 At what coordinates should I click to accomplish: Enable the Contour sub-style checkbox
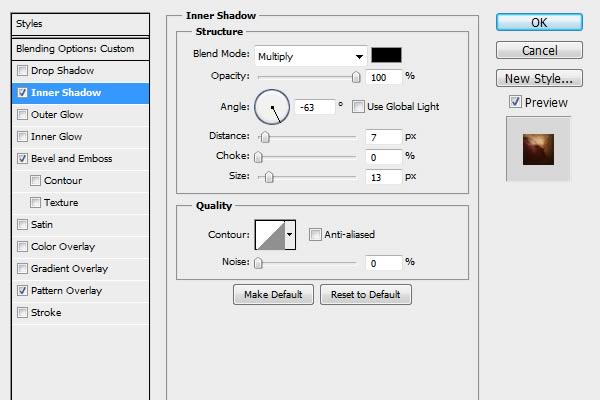pyautogui.click(x=35, y=181)
